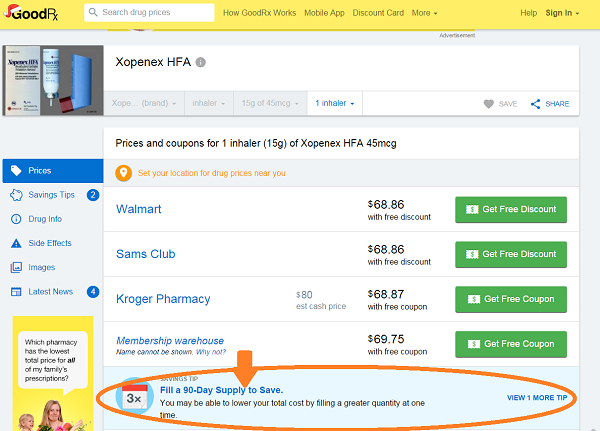Expand the Sign In dropdown
This screenshot has height=431, width=600.
point(562,13)
